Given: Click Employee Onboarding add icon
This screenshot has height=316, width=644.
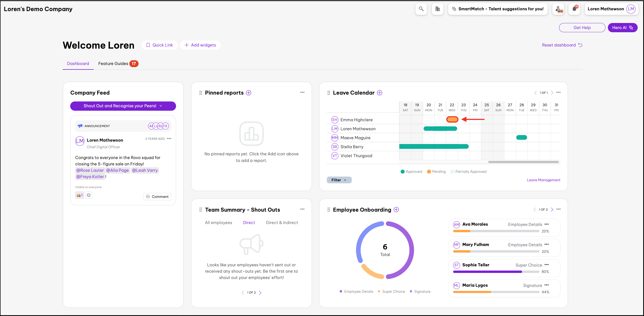Looking at the screenshot, I should click(396, 210).
